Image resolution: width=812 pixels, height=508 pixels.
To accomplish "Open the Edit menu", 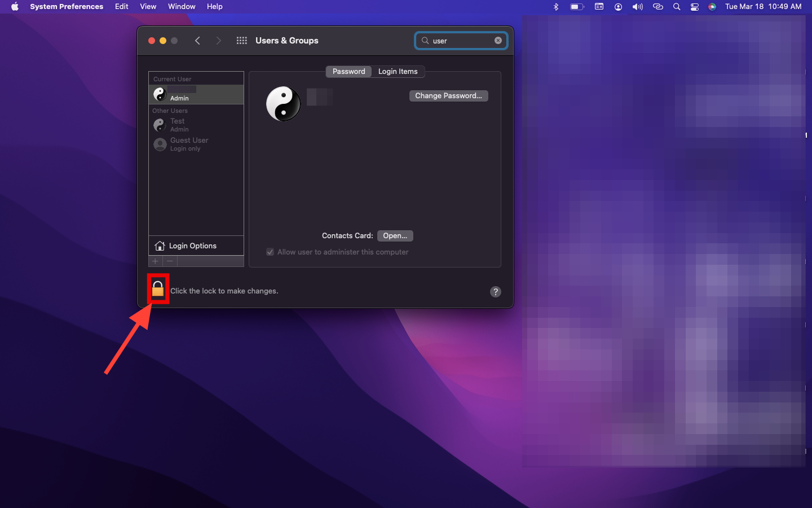I will pyautogui.click(x=122, y=7).
